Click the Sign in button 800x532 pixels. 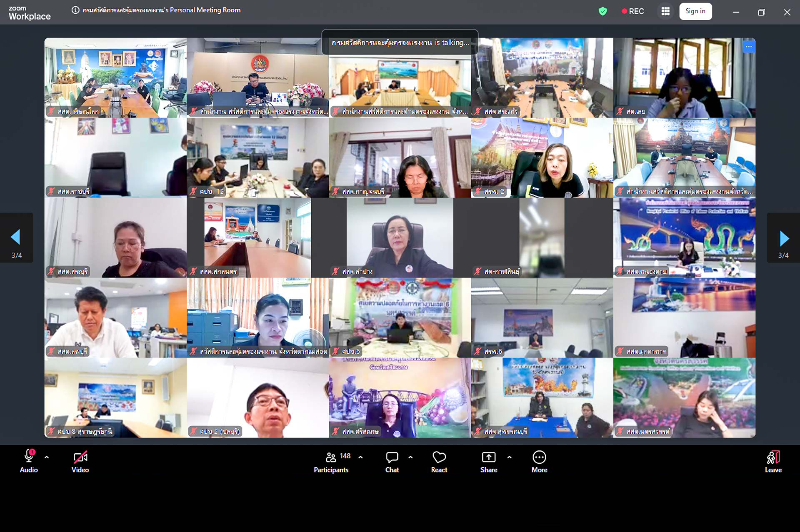(695, 11)
